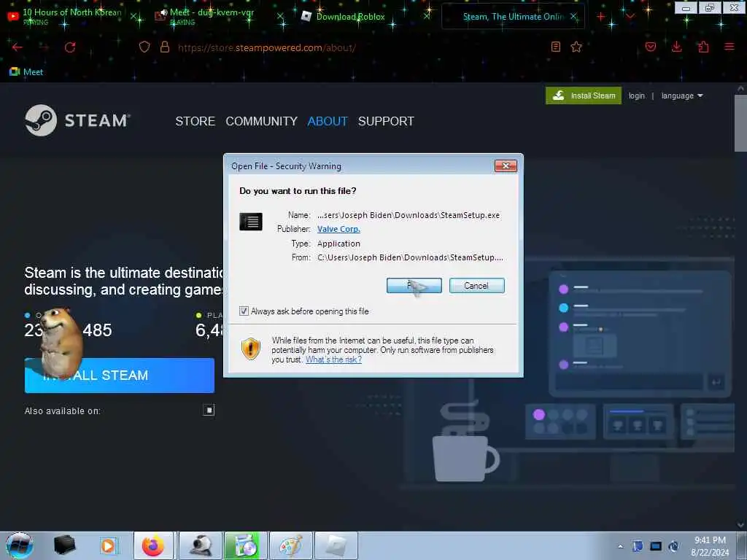The image size is (747, 560).
Task: Open the COMMUNITY menu item
Action: 262,121
